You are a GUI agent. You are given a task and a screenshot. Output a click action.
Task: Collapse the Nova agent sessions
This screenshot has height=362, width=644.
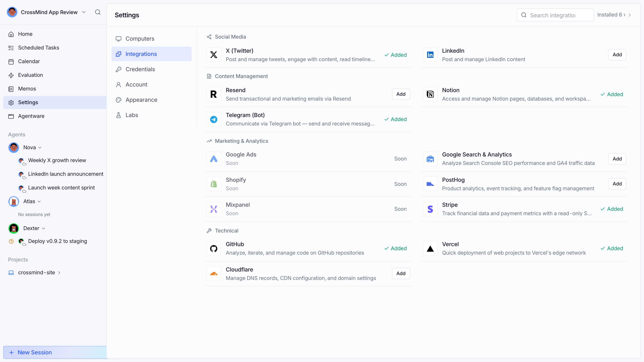point(40,148)
